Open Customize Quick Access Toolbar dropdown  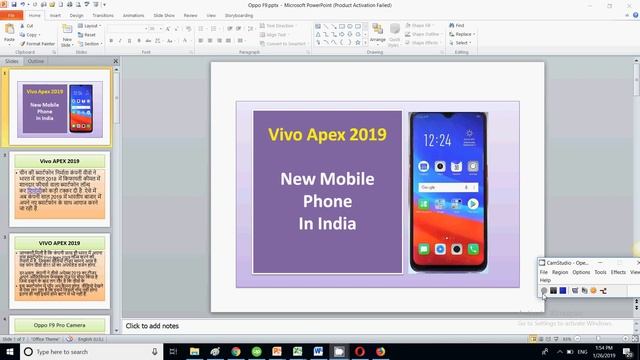(x=104, y=5)
